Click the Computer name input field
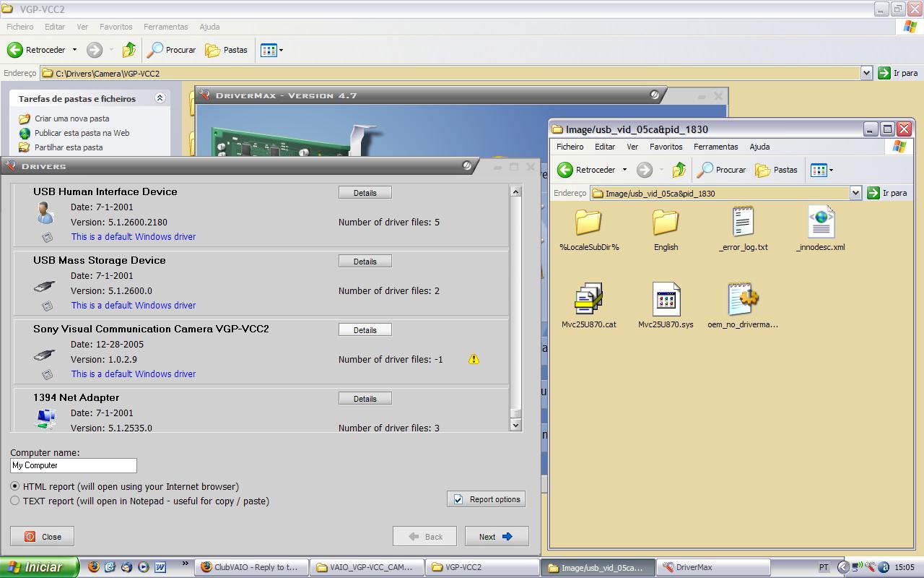Image resolution: width=924 pixels, height=578 pixels. pyautogui.click(x=74, y=466)
